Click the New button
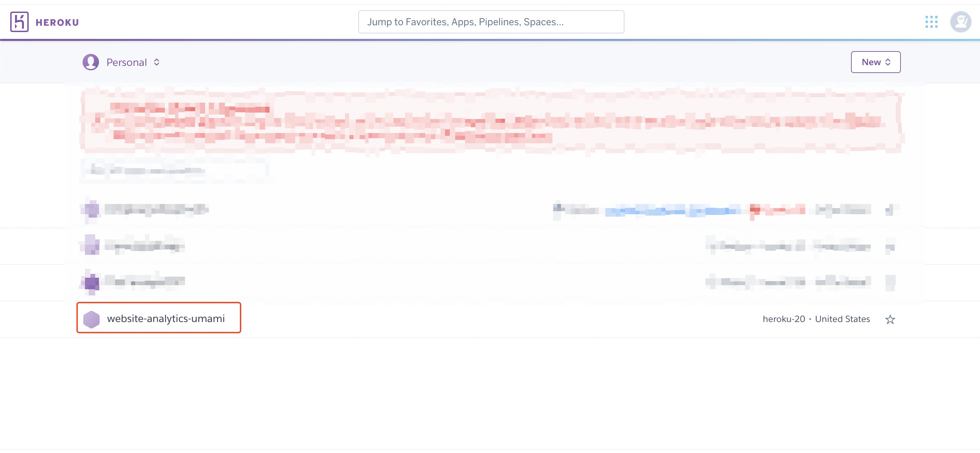The height and width of the screenshot is (453, 980). point(871,62)
